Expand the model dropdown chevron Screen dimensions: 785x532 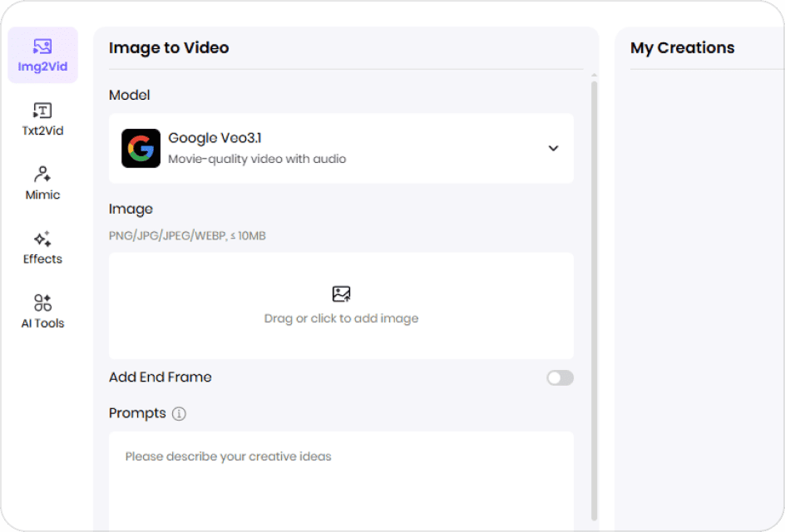point(553,148)
